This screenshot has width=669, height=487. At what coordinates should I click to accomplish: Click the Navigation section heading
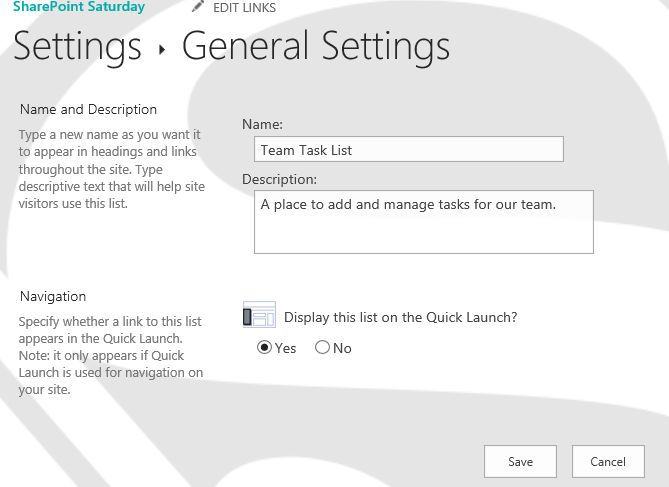[x=53, y=296]
